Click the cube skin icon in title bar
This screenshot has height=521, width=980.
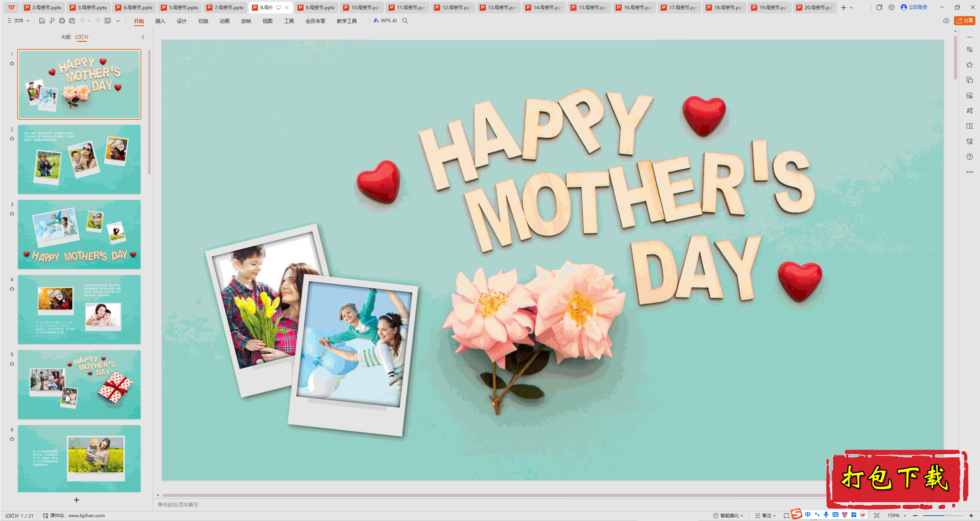(x=892, y=7)
